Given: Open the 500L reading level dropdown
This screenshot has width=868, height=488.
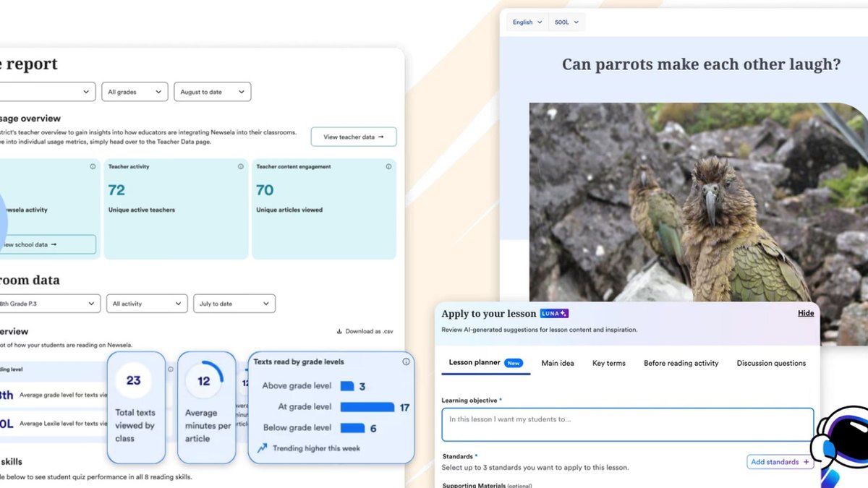Looking at the screenshot, I should 566,22.
